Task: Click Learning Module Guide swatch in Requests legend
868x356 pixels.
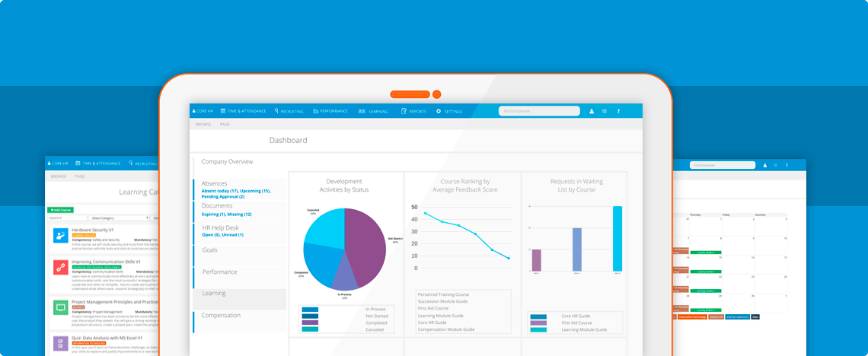Action: pos(538,330)
